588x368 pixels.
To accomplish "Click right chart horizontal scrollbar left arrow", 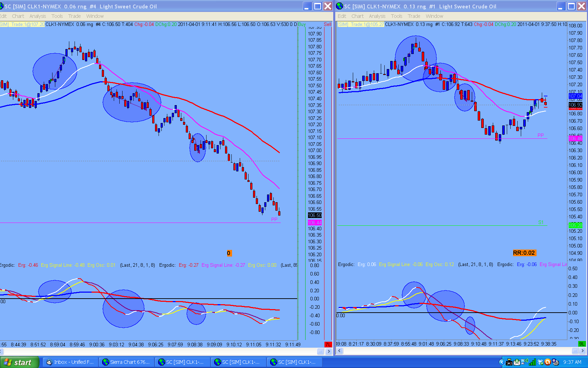I will coord(339,351).
